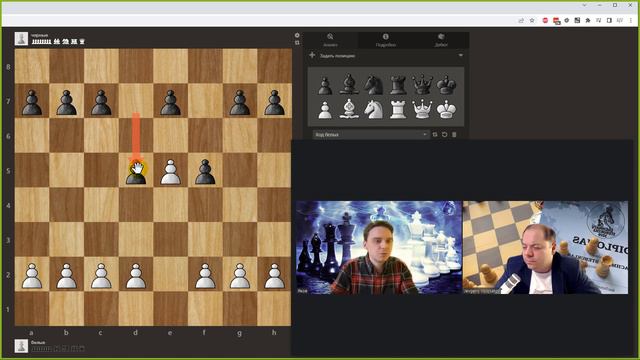Click the black pawn on c7

point(101,102)
